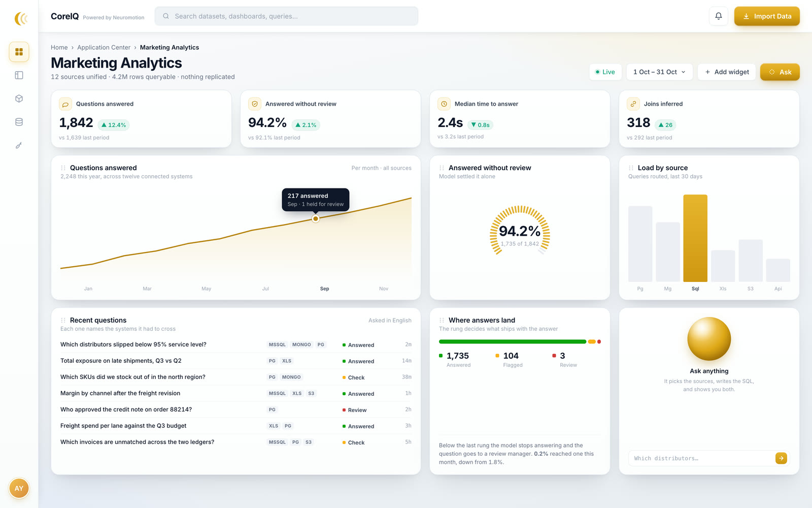812x508 pixels.
Task: Grab the Recent questions drag handle
Action: pyautogui.click(x=63, y=321)
